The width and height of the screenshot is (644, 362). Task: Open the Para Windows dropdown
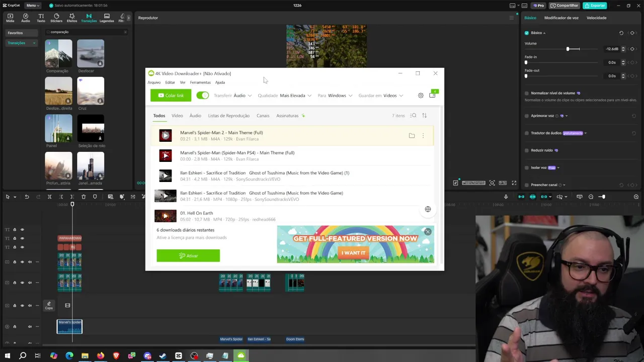tap(335, 96)
